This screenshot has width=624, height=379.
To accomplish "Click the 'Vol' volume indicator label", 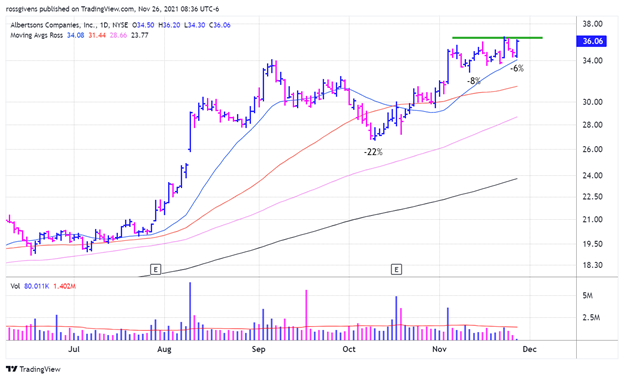I will 15,286.
